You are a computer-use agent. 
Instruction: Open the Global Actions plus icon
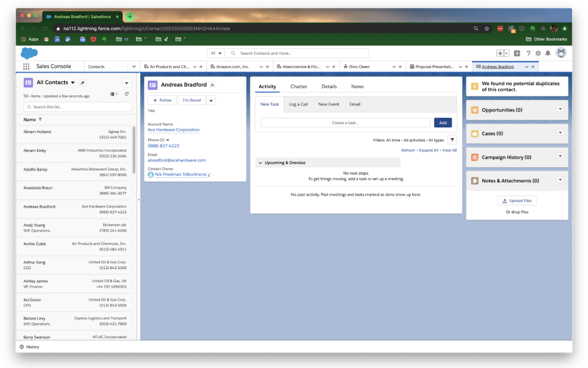click(x=517, y=53)
